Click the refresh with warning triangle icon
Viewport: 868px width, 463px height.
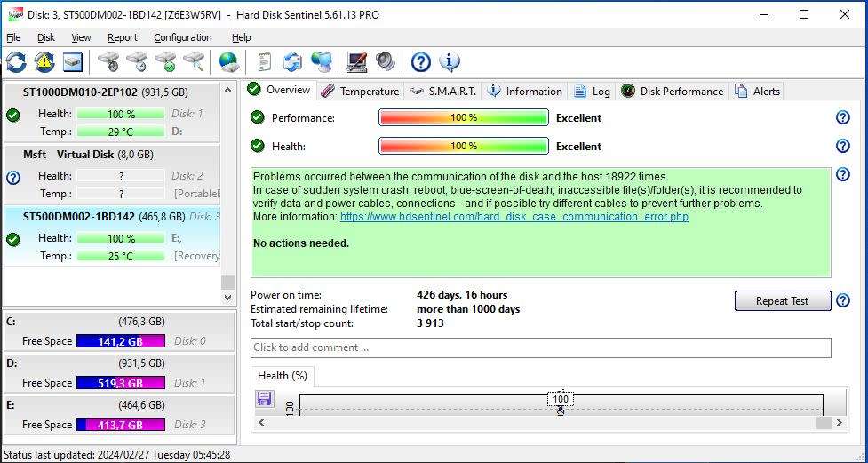[44, 62]
